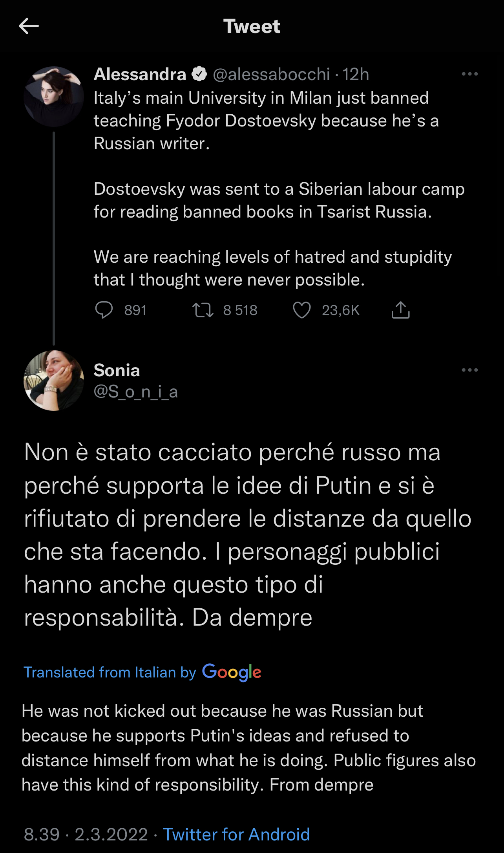Retweet Alessandra's Dostoevsky tweet
Image resolution: width=504 pixels, height=853 pixels.
coord(203,310)
